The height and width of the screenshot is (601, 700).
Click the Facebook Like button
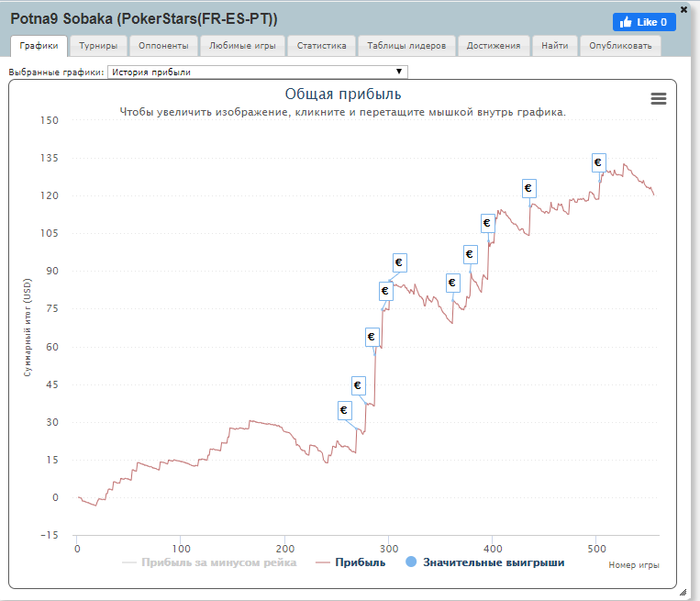(x=644, y=22)
